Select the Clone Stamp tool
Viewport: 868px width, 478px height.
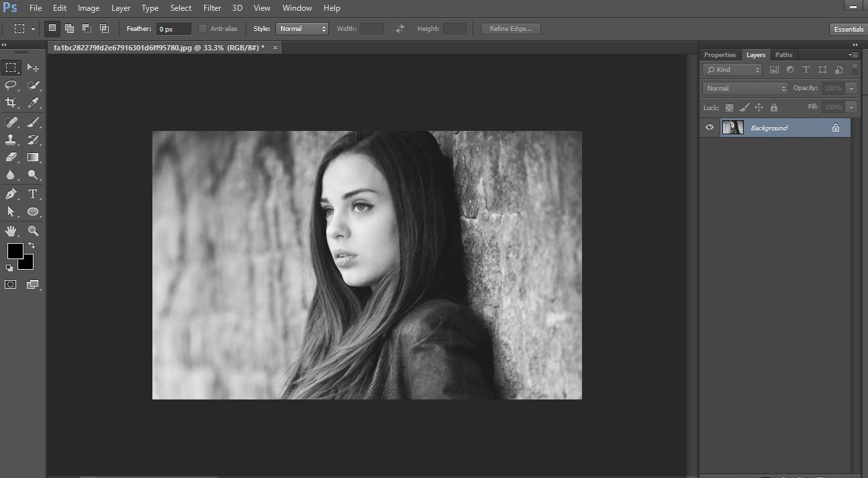pos(11,140)
